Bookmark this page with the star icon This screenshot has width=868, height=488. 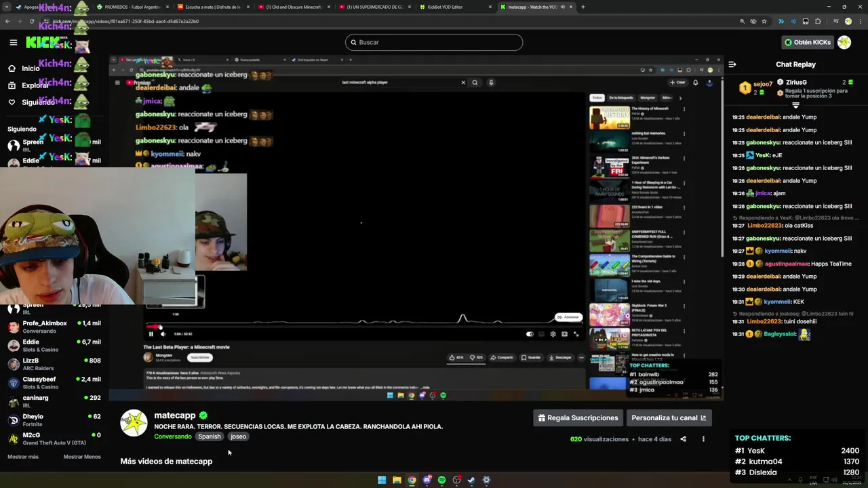tap(764, 21)
